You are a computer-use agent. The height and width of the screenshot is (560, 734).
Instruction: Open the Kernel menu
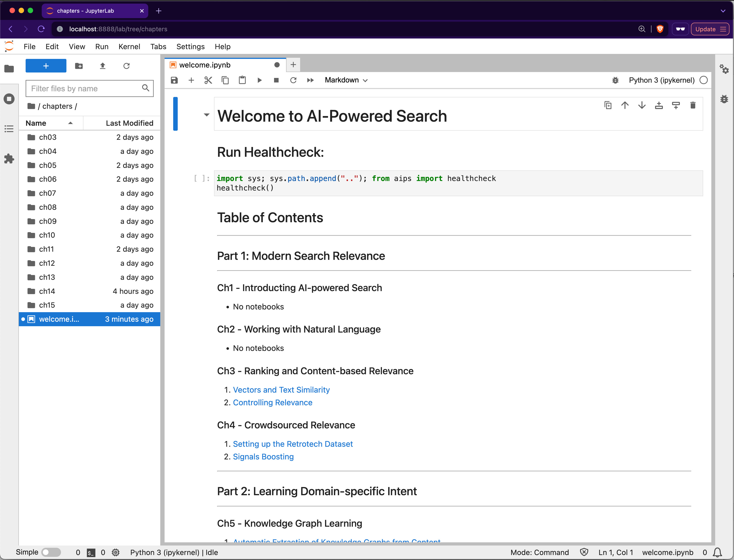tap(129, 47)
